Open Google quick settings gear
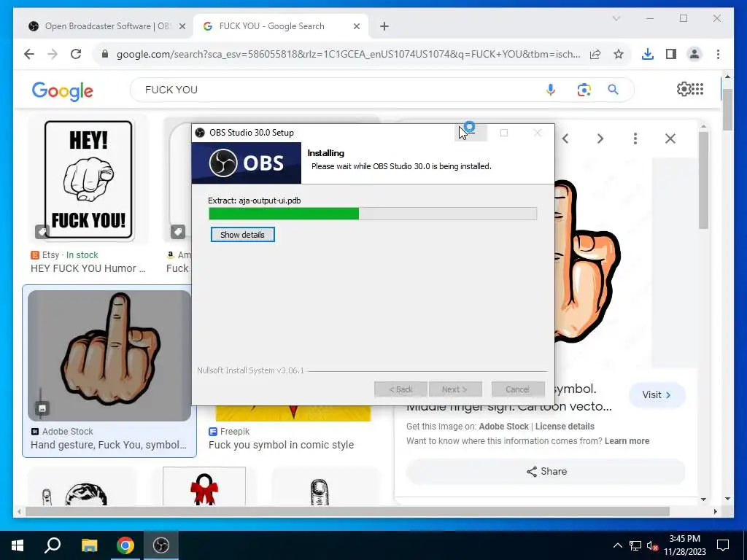This screenshot has height=560, width=747. pos(684,89)
